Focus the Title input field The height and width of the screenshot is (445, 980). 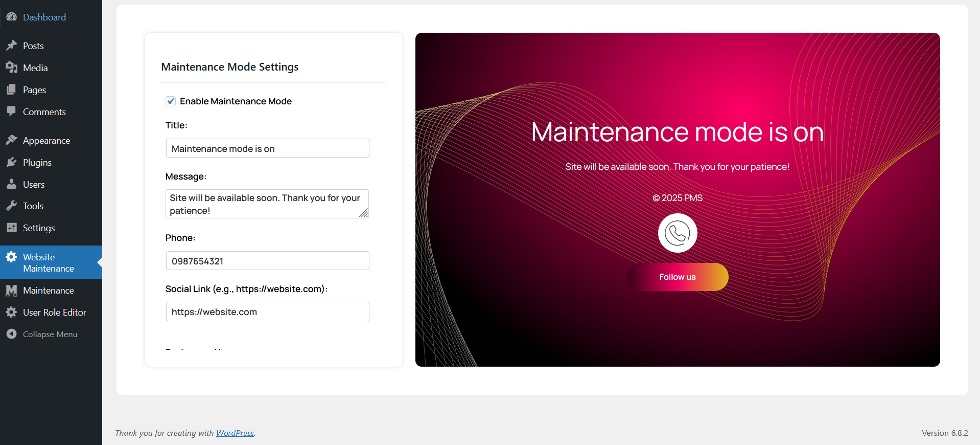267,148
